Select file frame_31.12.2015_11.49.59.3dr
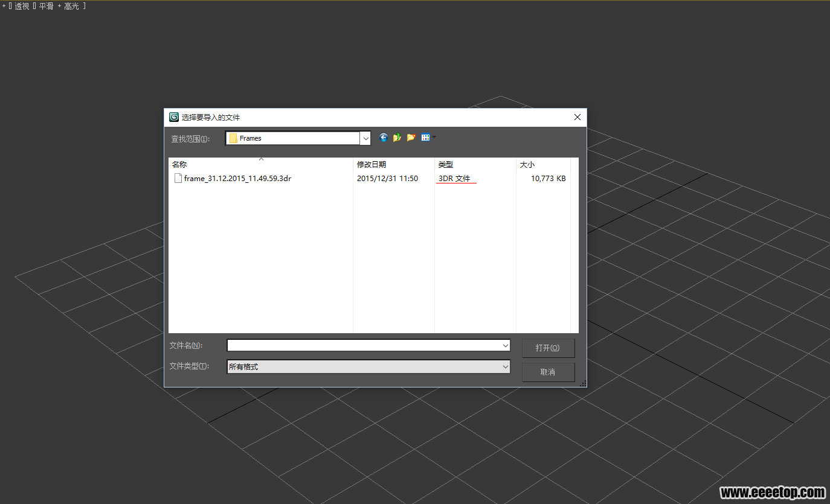 233,179
